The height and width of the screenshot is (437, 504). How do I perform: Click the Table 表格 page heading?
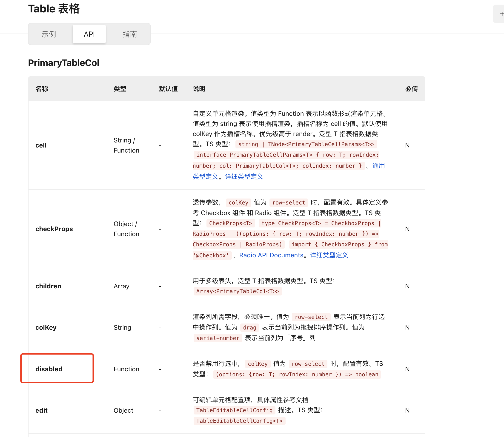pyautogui.click(x=54, y=9)
